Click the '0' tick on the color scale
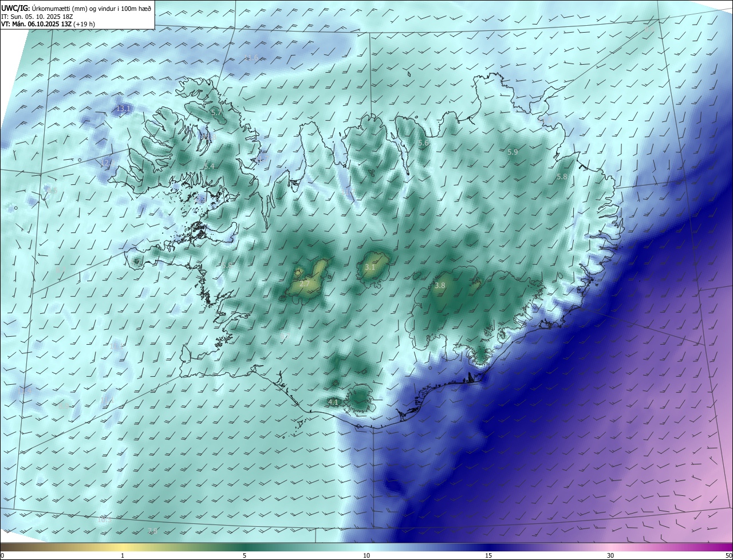Viewport: 733px width, 560px height. tap(2, 555)
